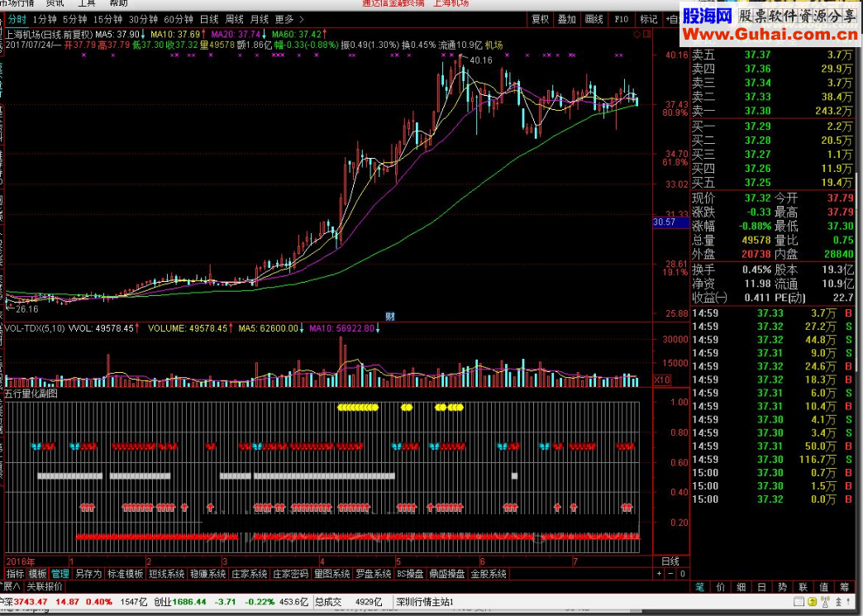Image resolution: width=863 pixels, height=616 pixels.
Task: Click the 模板 tab at the bottom
Action: (x=37, y=574)
